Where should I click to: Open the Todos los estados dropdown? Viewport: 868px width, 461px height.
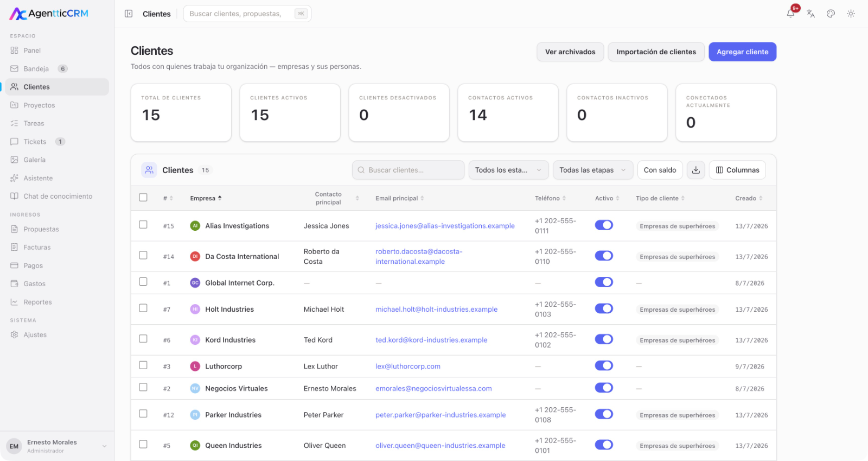(509, 170)
